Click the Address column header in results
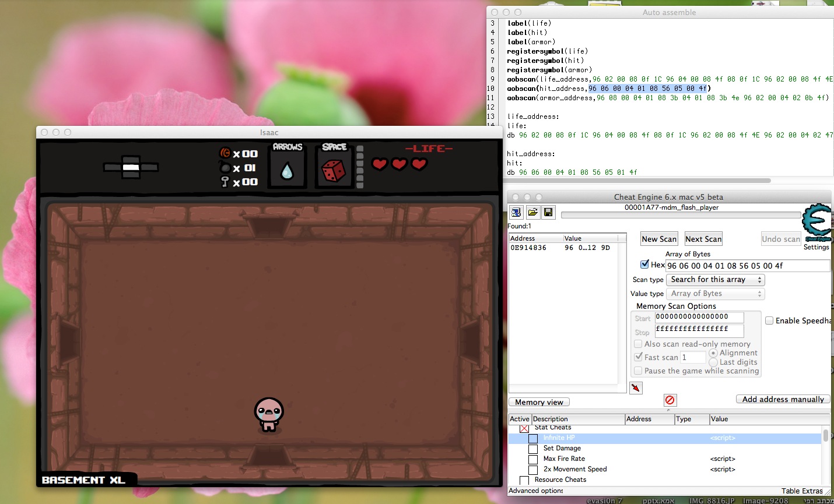Image resolution: width=834 pixels, height=504 pixels. click(535, 238)
